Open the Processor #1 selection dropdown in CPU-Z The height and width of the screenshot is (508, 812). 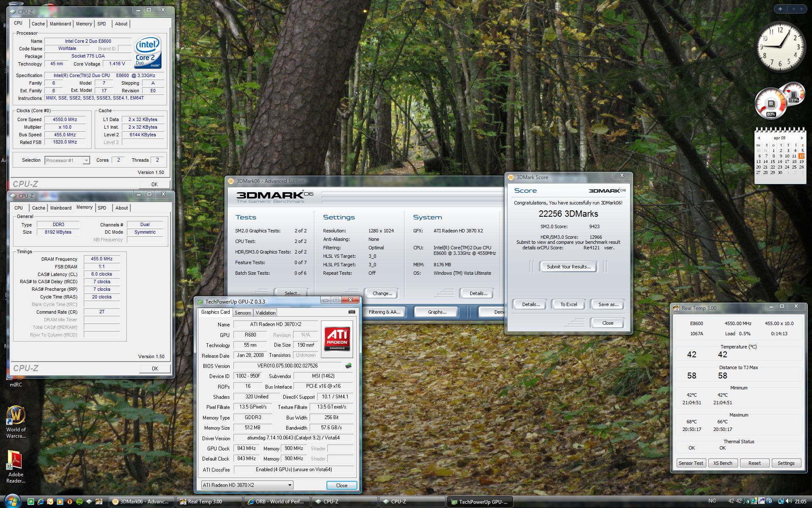coord(67,160)
